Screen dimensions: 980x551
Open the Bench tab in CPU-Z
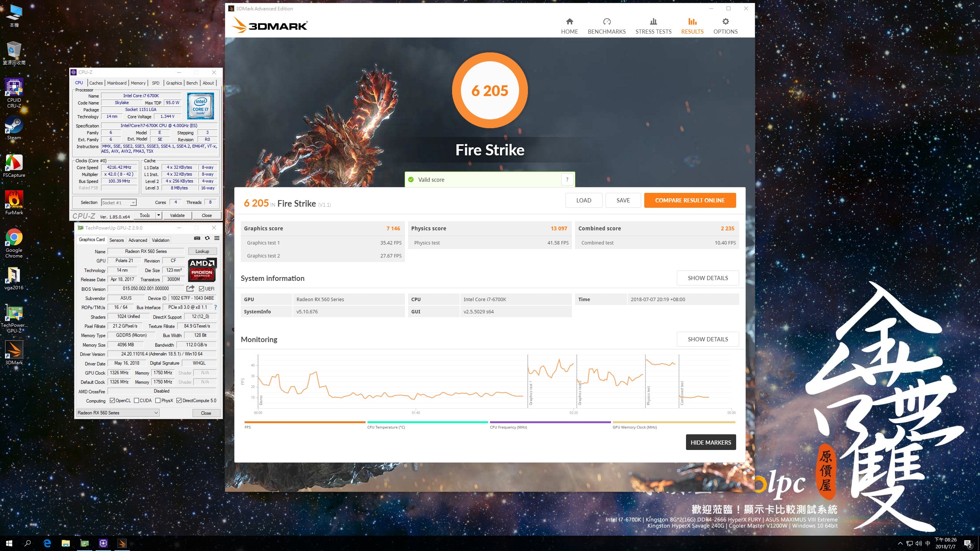pos(192,83)
